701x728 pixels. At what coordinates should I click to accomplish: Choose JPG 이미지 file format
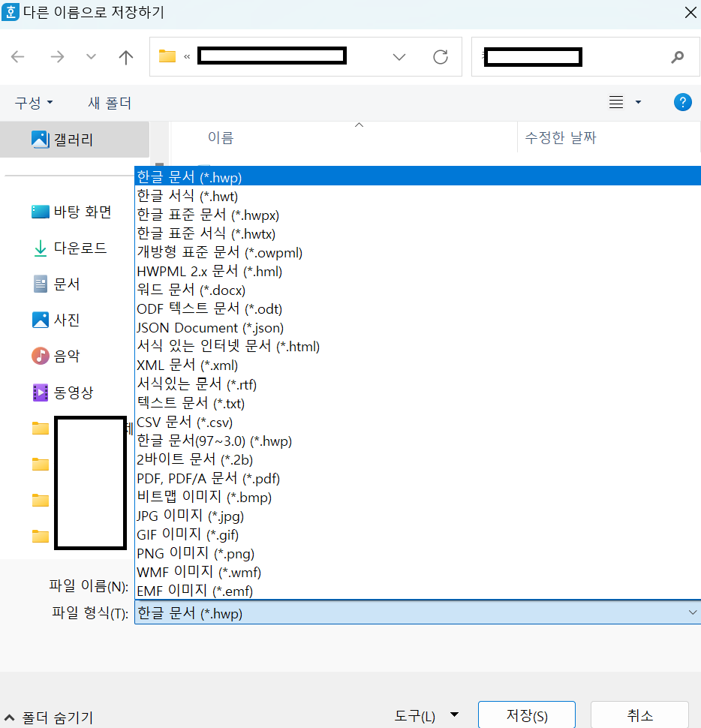point(190,516)
